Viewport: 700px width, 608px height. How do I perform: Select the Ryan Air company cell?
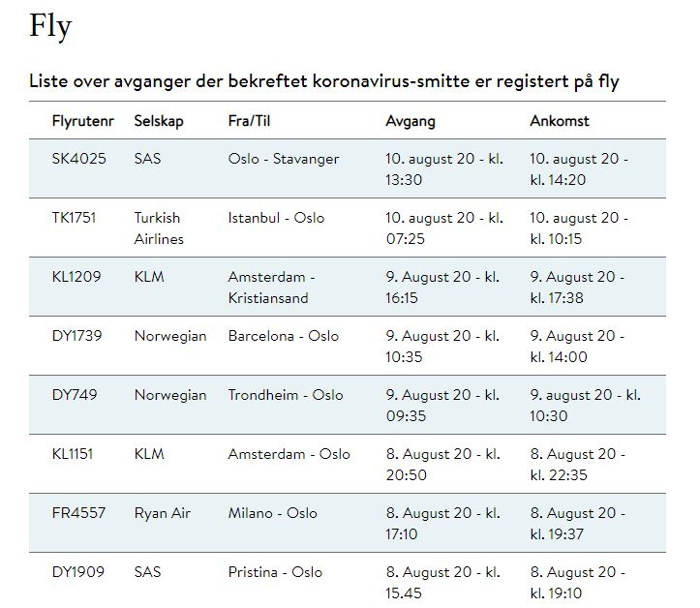coord(162,513)
